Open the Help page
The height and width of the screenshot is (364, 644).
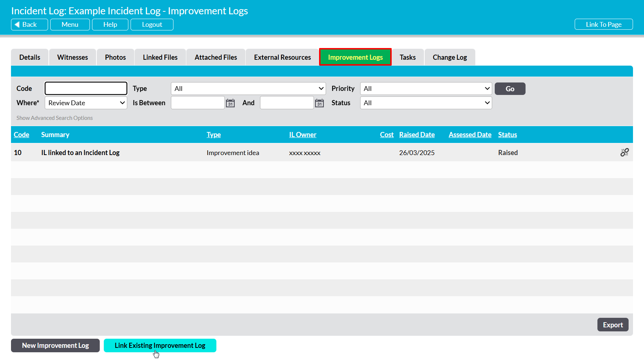tap(110, 25)
